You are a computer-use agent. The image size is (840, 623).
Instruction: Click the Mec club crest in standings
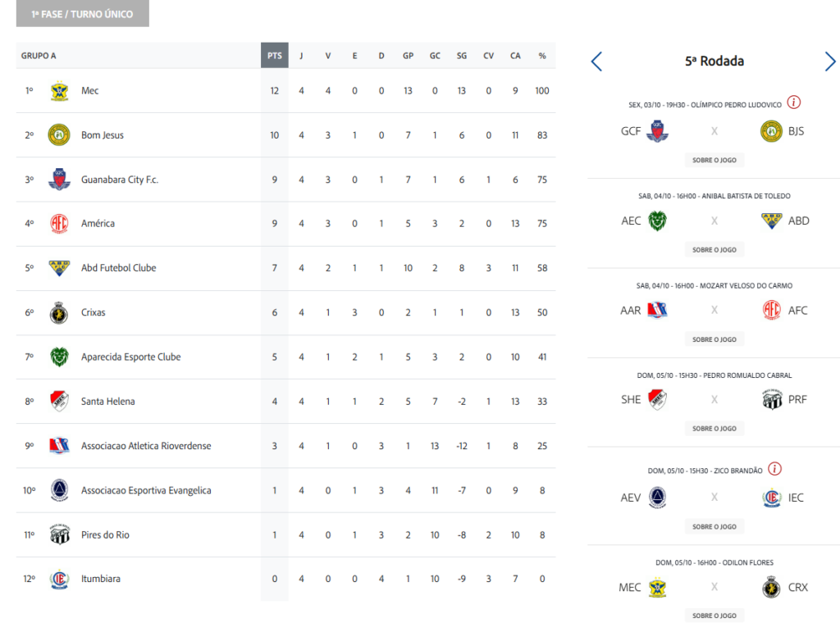59,91
